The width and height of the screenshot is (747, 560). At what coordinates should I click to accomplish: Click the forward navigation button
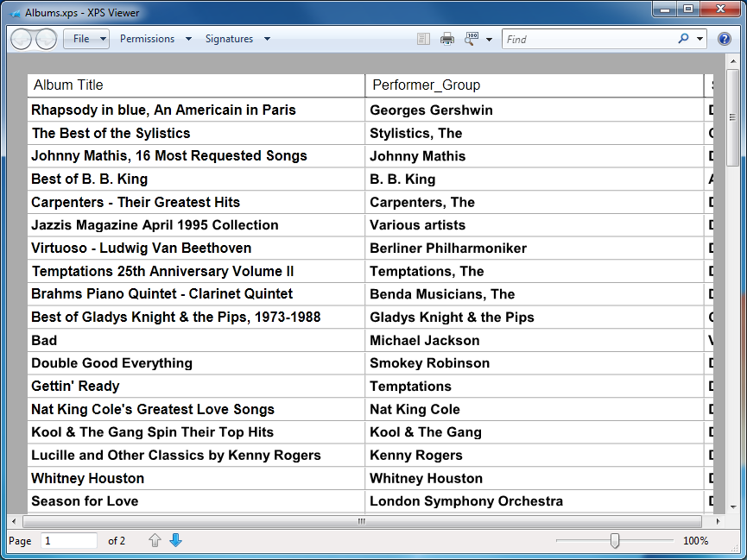tap(46, 39)
